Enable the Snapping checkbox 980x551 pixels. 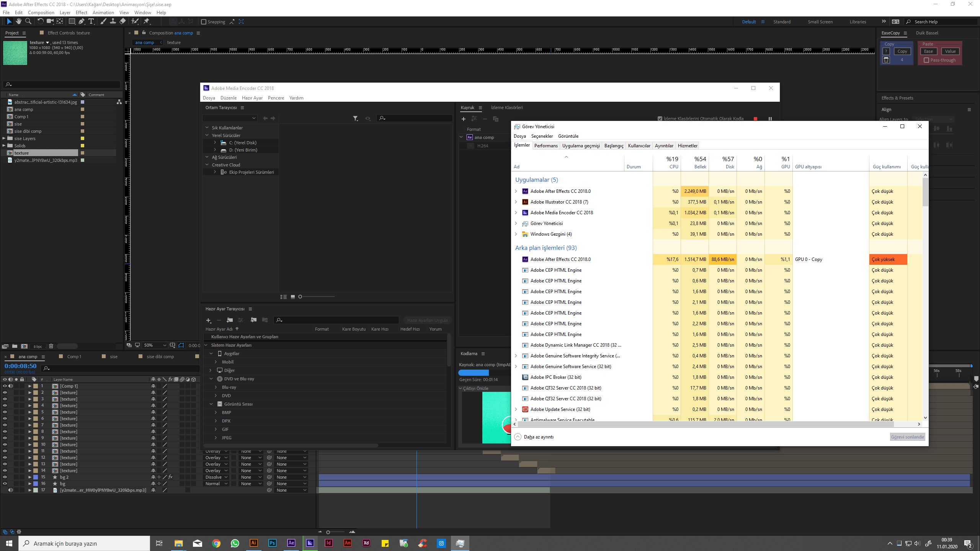[204, 22]
